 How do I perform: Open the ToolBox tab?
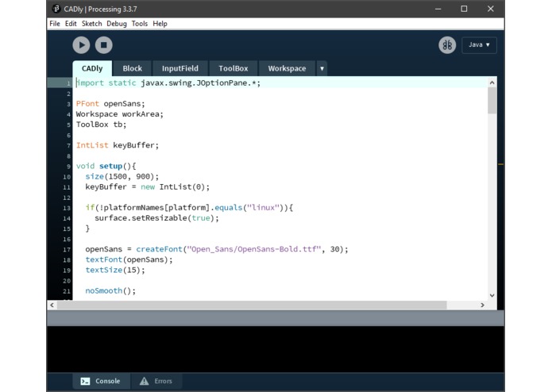[x=234, y=68]
